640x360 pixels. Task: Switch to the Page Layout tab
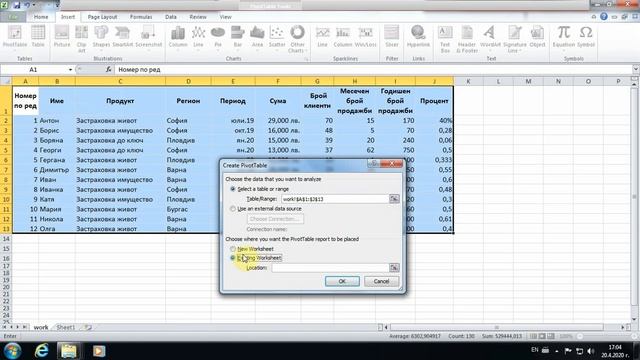(x=102, y=17)
